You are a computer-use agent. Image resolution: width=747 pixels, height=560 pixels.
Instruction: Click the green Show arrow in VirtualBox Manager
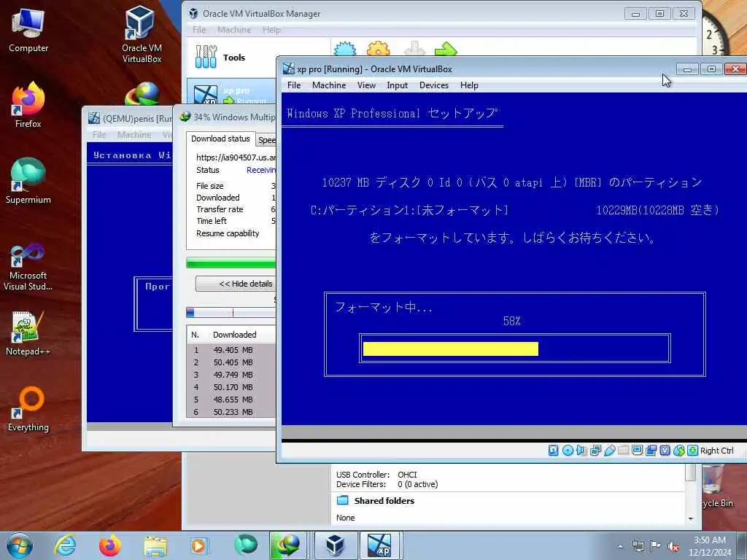446,49
